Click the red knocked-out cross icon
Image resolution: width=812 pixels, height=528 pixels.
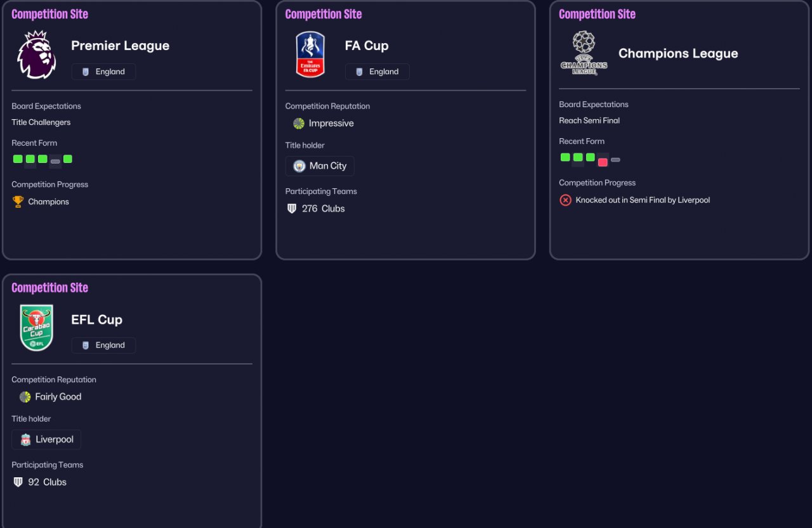565,200
